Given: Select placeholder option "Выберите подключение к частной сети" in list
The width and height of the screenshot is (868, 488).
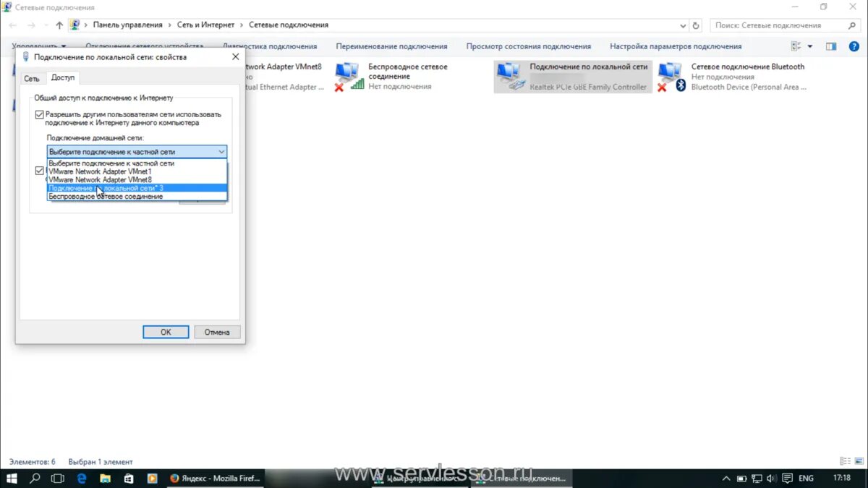Looking at the screenshot, I should click(137, 163).
